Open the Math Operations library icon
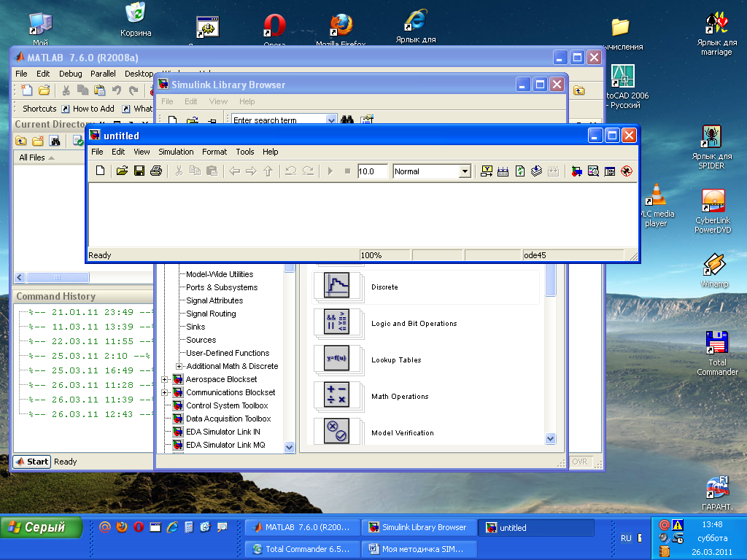Screen dimensions: 747x560 336,394
